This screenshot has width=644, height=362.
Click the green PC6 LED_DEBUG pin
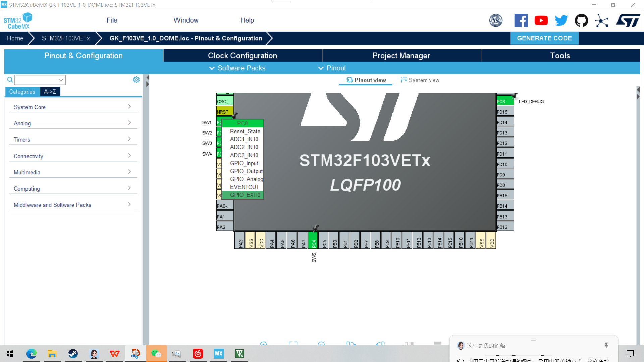pos(504,101)
